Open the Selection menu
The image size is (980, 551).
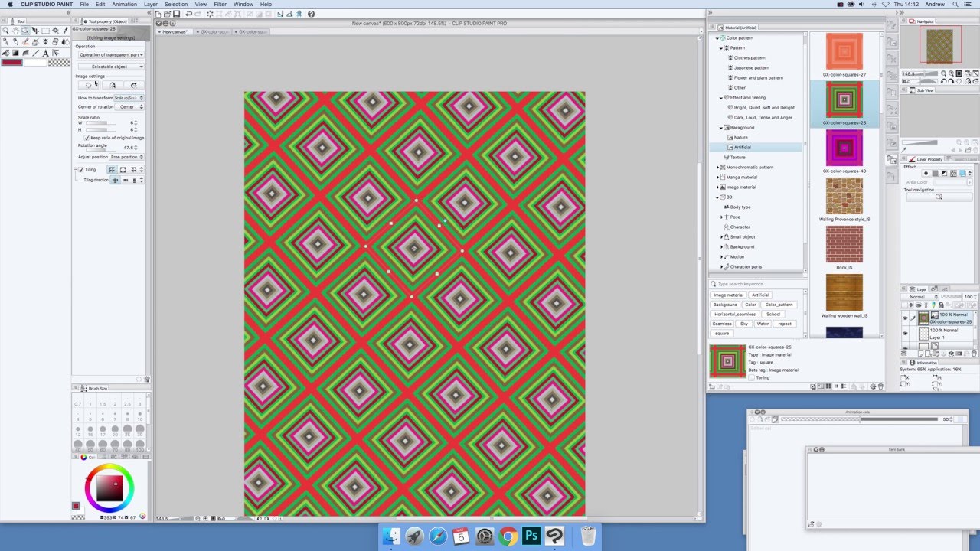(x=175, y=4)
